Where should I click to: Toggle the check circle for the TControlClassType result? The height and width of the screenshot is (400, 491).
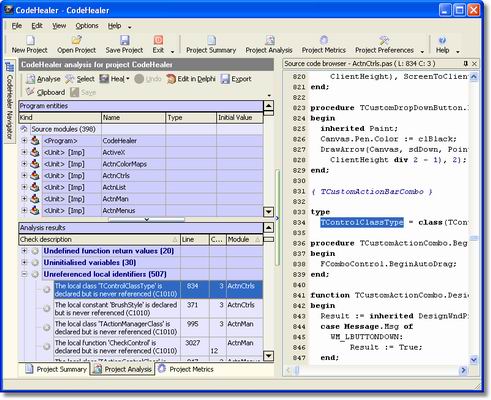(47, 289)
